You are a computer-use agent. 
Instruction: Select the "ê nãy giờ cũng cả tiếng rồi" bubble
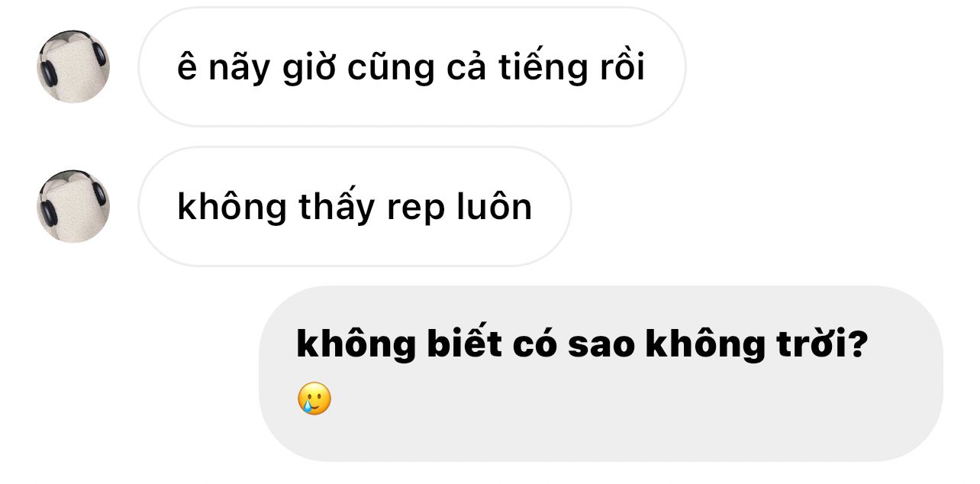[x=412, y=67]
